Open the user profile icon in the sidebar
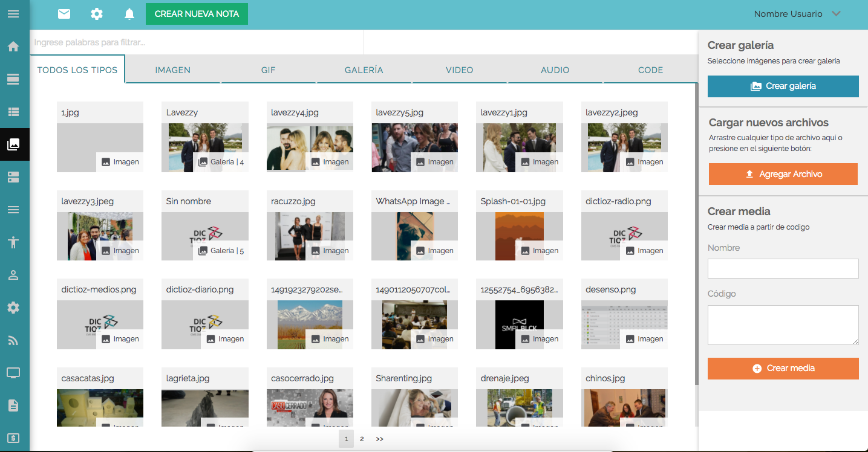Screen dimensions: 868x452 pyautogui.click(x=13, y=275)
